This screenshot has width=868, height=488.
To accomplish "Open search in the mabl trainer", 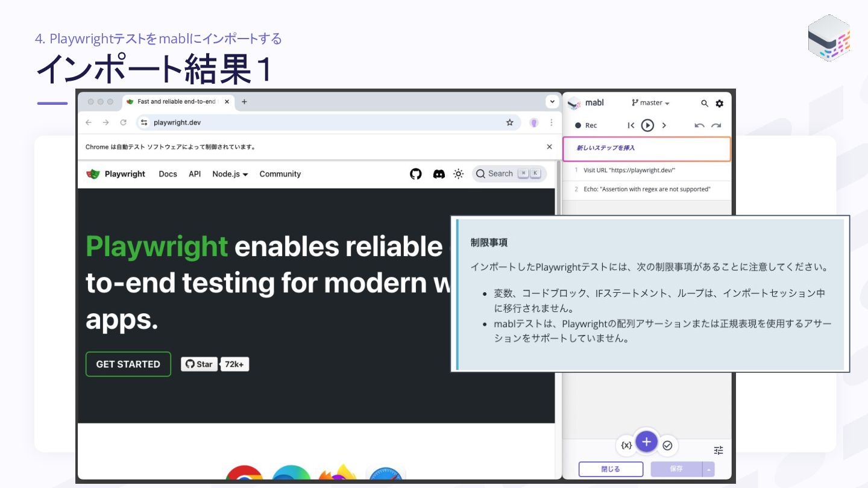I will [x=705, y=103].
